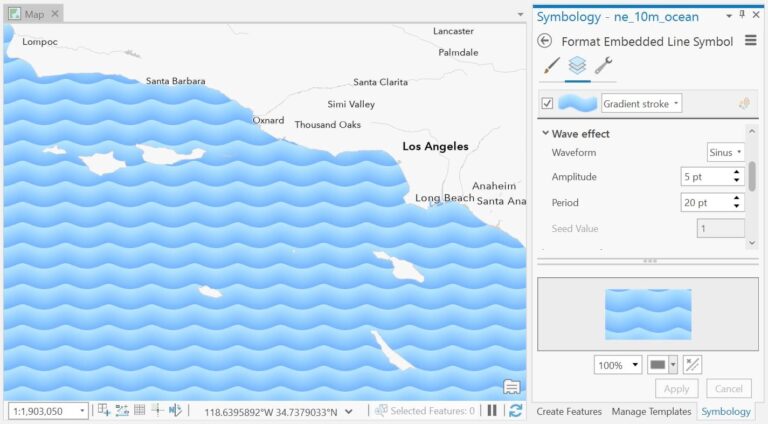Image resolution: width=768 pixels, height=424 pixels.
Task: Click the Apply button
Action: pos(676,388)
